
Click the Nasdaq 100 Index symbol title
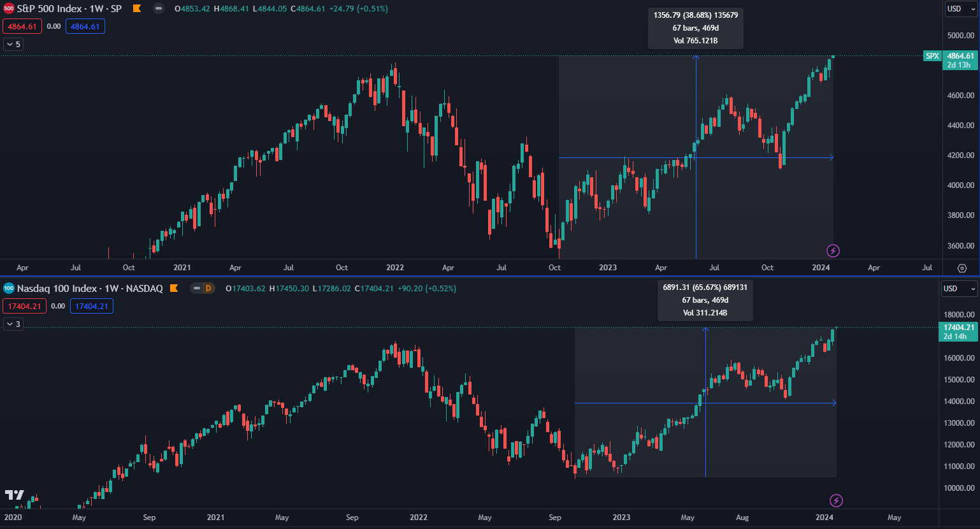89,289
